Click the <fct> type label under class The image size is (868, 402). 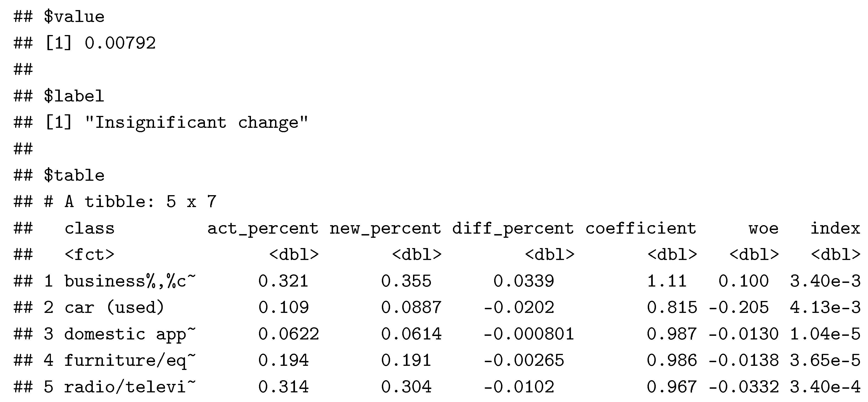89,254
